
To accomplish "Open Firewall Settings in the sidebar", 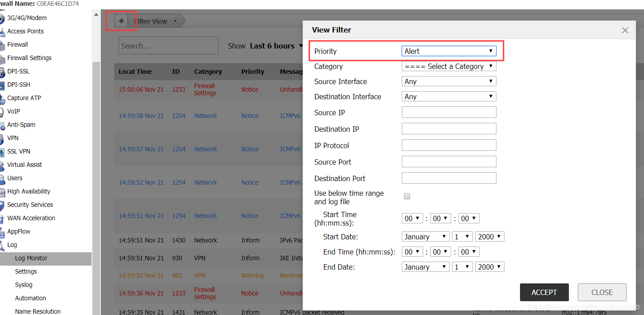I will point(29,58).
